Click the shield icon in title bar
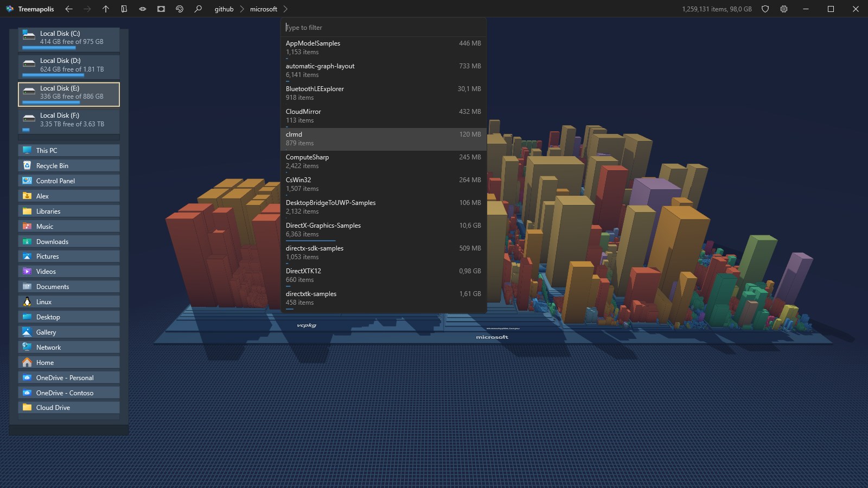The image size is (868, 488). tap(765, 9)
